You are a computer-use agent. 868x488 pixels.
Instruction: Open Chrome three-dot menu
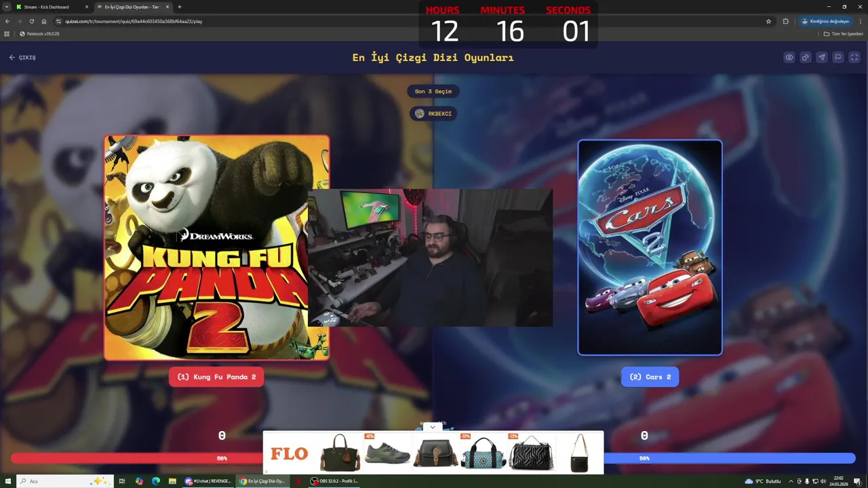[x=860, y=21]
